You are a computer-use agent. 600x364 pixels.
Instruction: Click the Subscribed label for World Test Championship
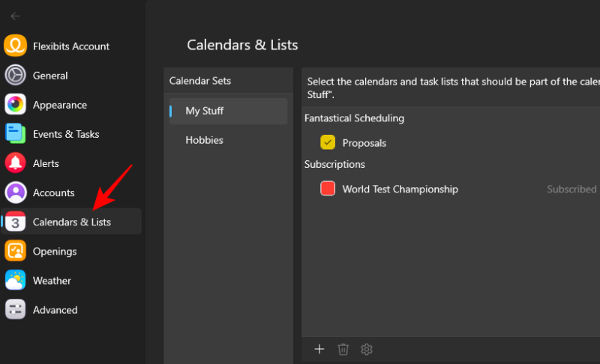click(x=571, y=189)
